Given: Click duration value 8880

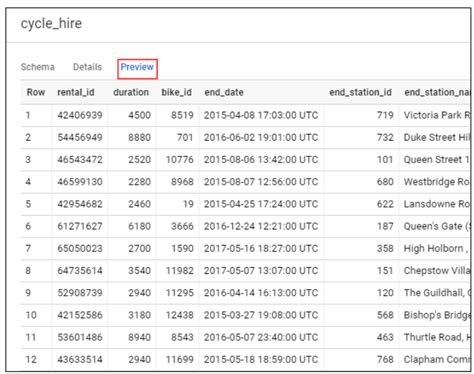Looking at the screenshot, I should coord(139,137).
